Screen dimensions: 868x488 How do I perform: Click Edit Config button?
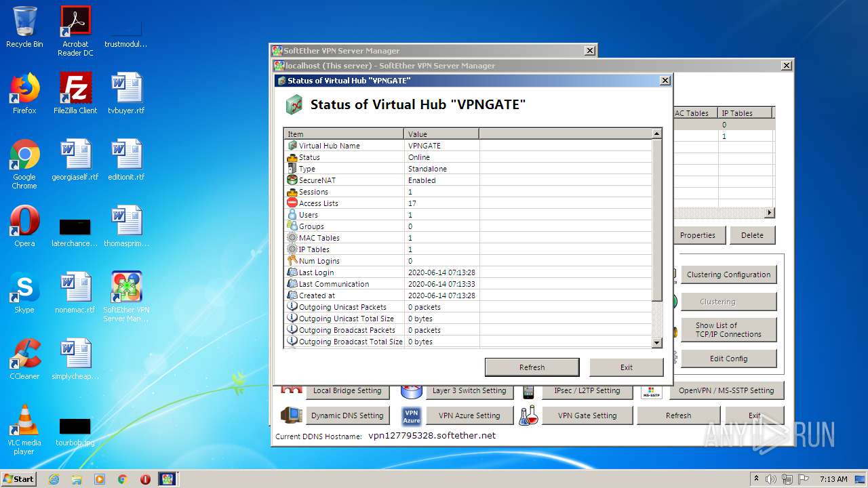point(728,359)
